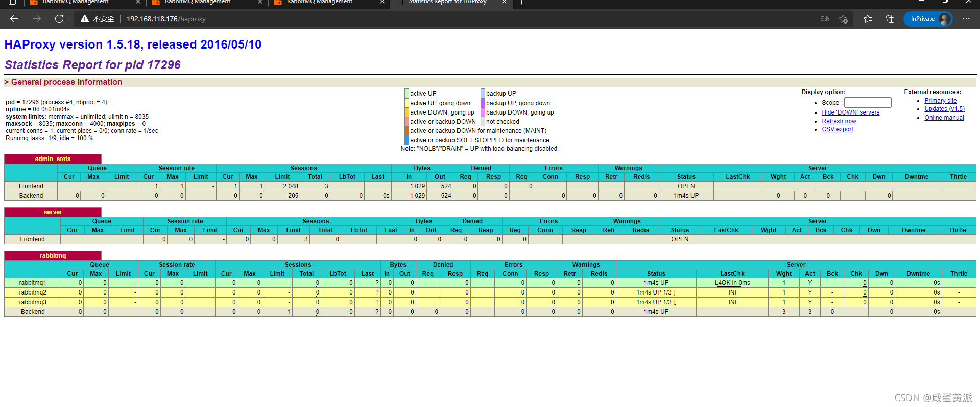Click the '1m4s UP' status in admin_stats Backend
The height and width of the screenshot is (407, 980).
point(686,196)
